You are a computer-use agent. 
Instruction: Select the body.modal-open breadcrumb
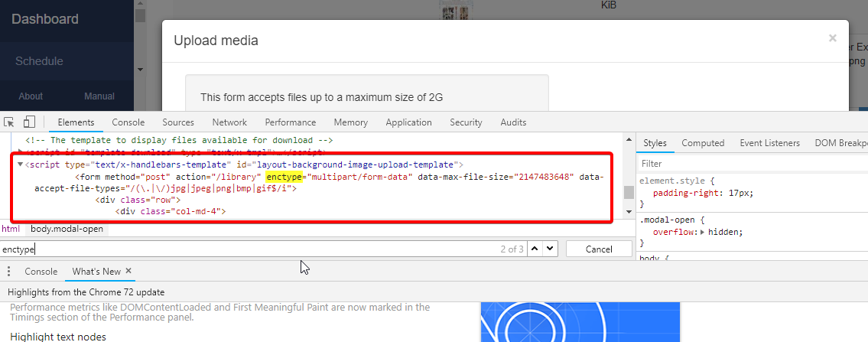[x=67, y=229]
